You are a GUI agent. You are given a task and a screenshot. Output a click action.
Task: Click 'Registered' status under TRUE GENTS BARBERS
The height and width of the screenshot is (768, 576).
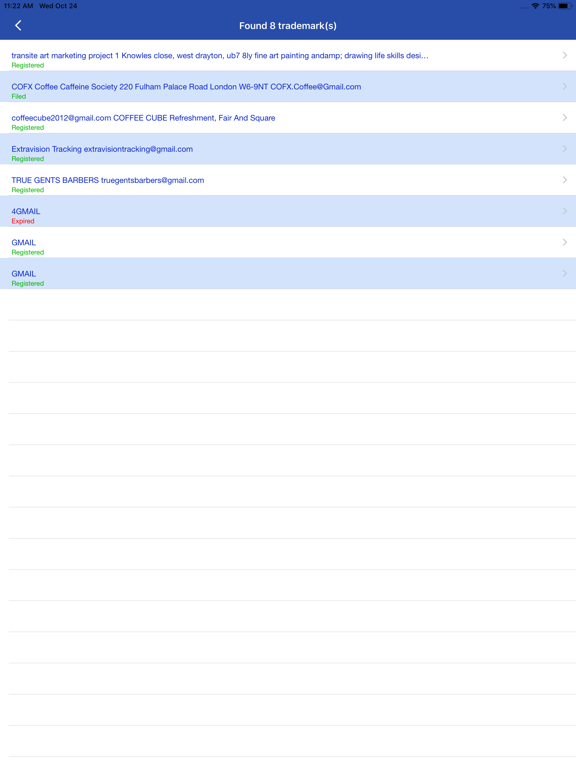pyautogui.click(x=27, y=190)
